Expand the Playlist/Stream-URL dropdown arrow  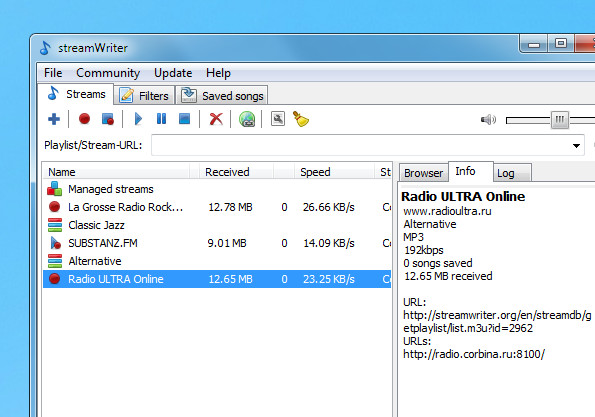tap(576, 145)
